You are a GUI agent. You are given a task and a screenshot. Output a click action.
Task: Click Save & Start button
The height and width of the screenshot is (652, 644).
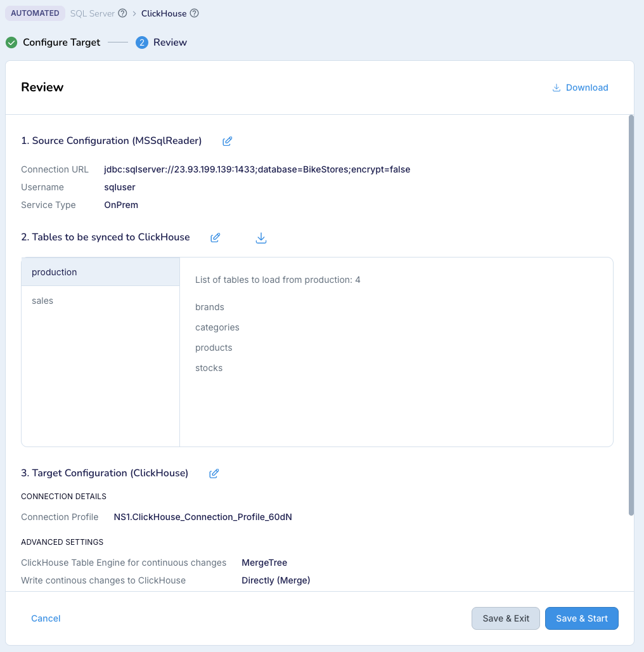tap(582, 618)
